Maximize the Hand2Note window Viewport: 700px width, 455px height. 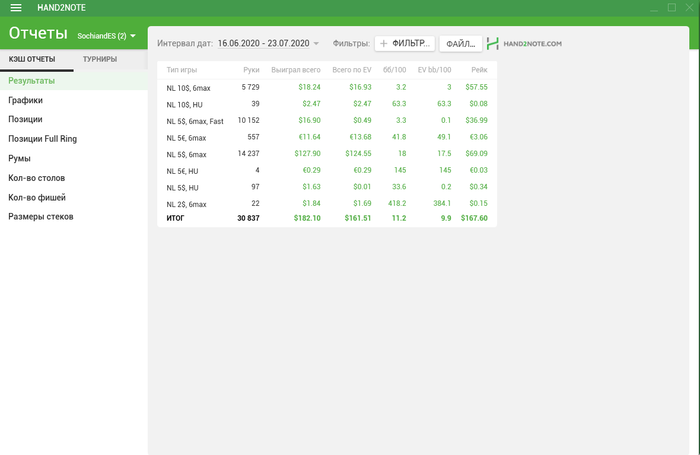671,8
